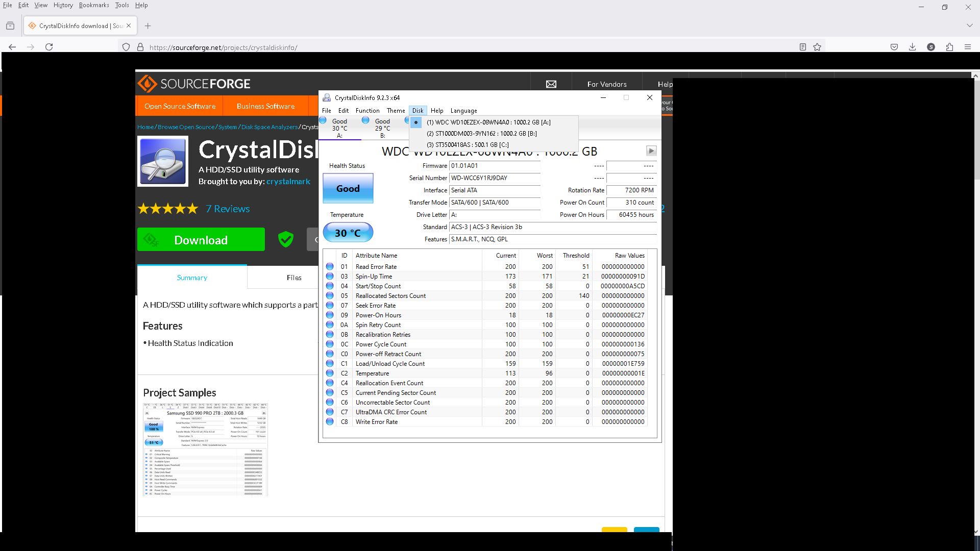This screenshot has height=551, width=980.
Task: Click the Attribute Name column header
Action: 376,256
